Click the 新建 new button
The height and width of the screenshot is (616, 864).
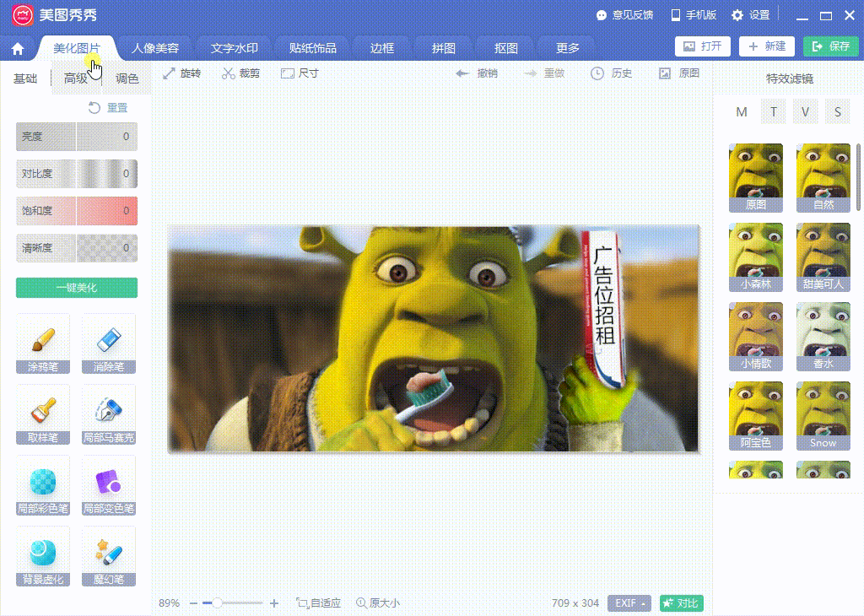click(x=767, y=46)
